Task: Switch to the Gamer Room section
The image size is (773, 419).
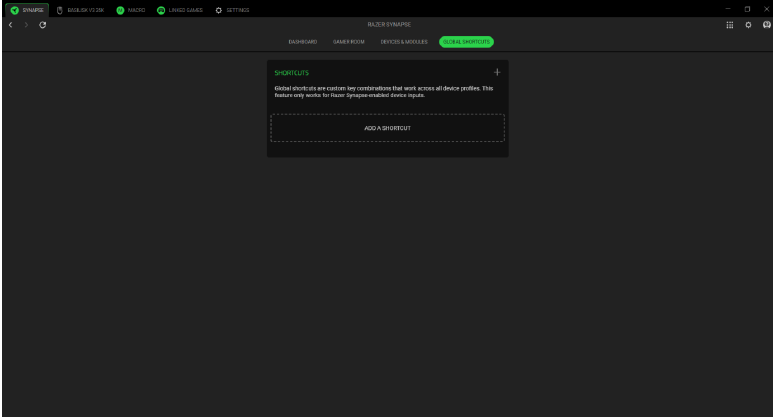Action: pyautogui.click(x=349, y=42)
